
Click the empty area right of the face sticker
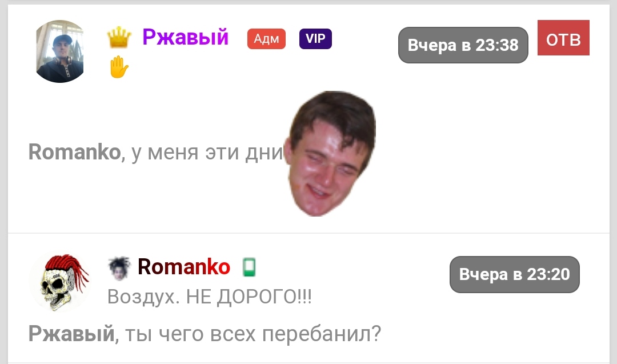coord(492,154)
